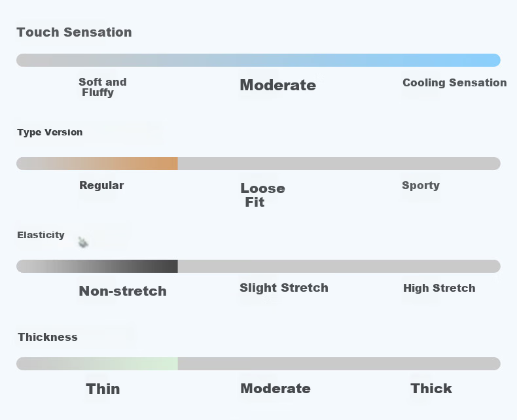The image size is (517, 420).
Task: Pick the Thin thickness label
Action: pos(103,389)
